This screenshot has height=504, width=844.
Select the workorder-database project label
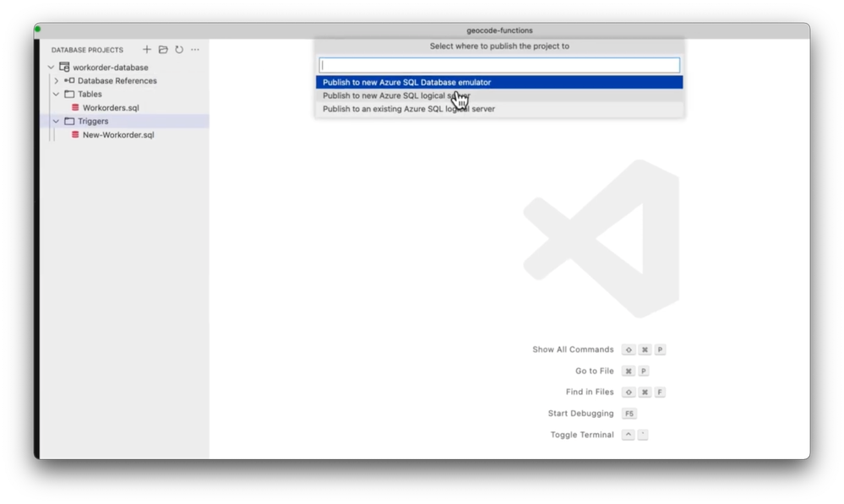tap(111, 68)
